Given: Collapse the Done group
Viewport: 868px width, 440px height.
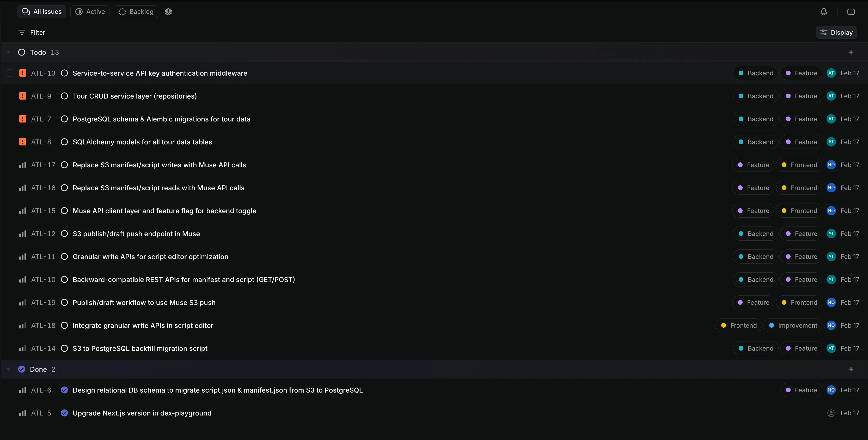Looking at the screenshot, I should (x=9, y=369).
